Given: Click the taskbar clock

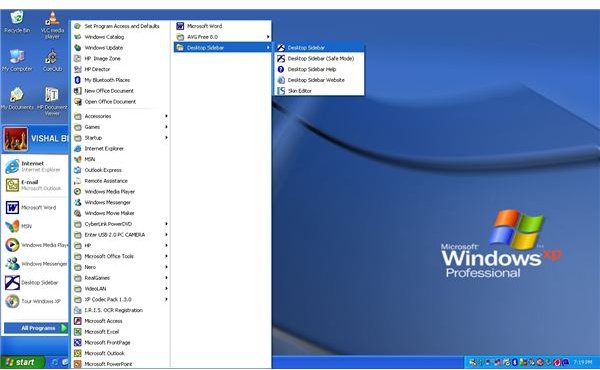Looking at the screenshot, I should pyautogui.click(x=583, y=362).
